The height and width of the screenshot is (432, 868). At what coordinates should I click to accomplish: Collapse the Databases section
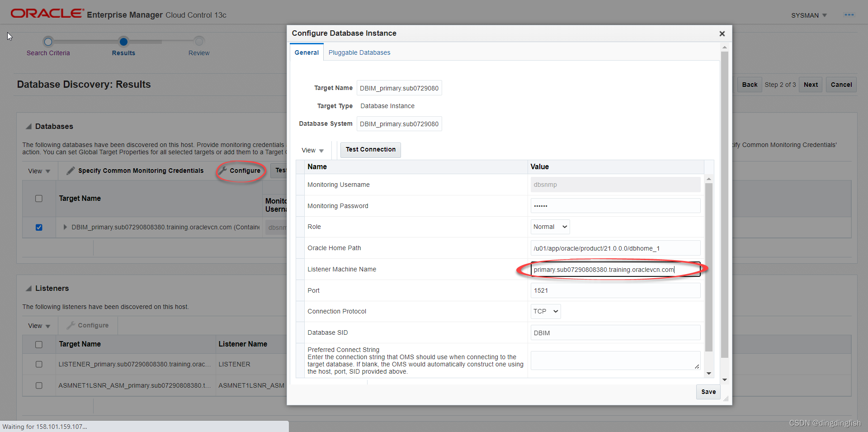[x=28, y=127]
